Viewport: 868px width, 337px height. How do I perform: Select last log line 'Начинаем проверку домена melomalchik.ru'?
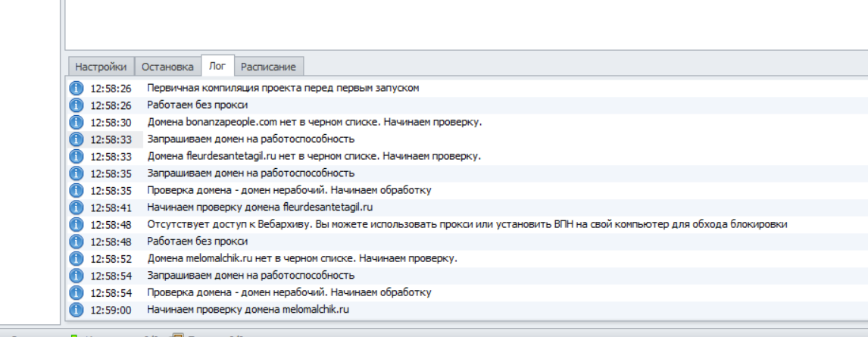coord(248,310)
